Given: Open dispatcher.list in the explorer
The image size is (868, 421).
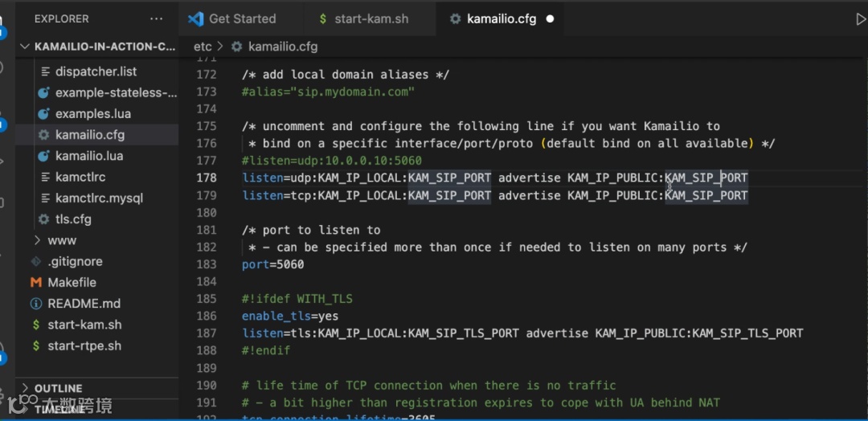Looking at the screenshot, I should pos(96,72).
